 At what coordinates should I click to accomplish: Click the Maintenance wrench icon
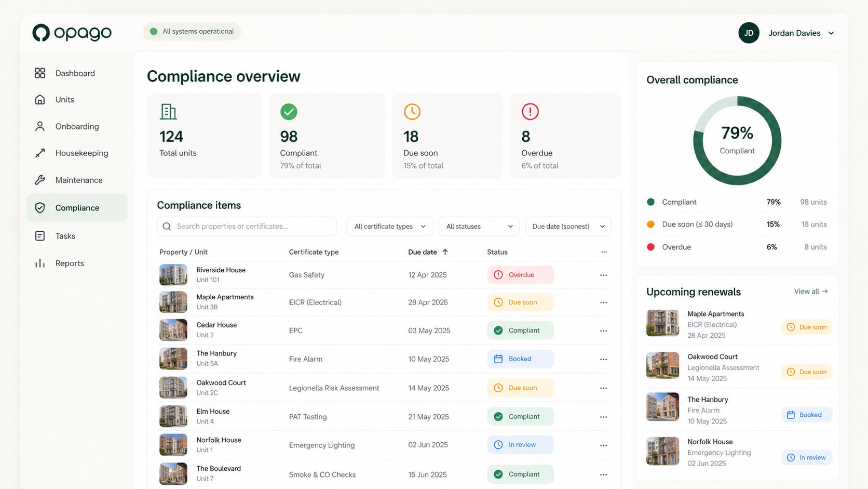click(x=40, y=180)
